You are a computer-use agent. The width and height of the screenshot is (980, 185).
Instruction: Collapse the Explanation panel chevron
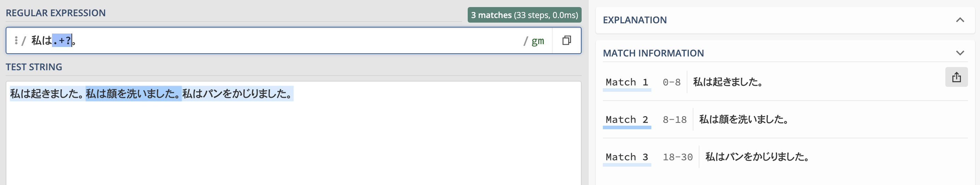[x=960, y=20]
